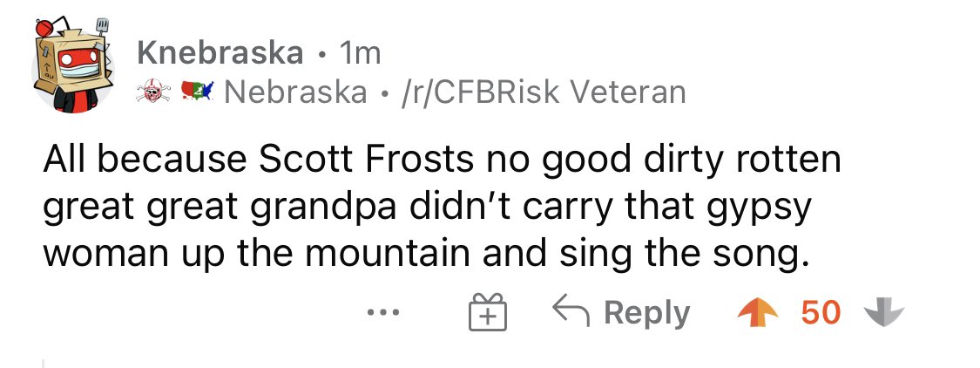Collapse thread via the vertical line below
This screenshot has width=980, height=368.
[x=44, y=363]
